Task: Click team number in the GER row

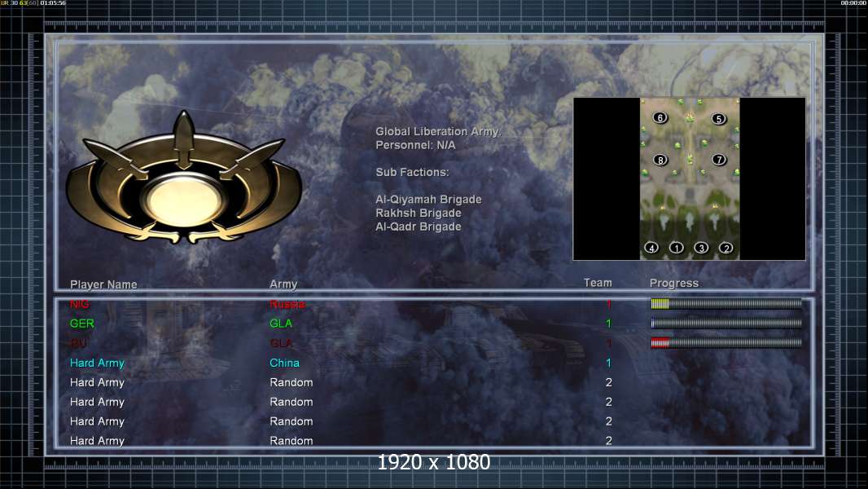Action: [608, 324]
